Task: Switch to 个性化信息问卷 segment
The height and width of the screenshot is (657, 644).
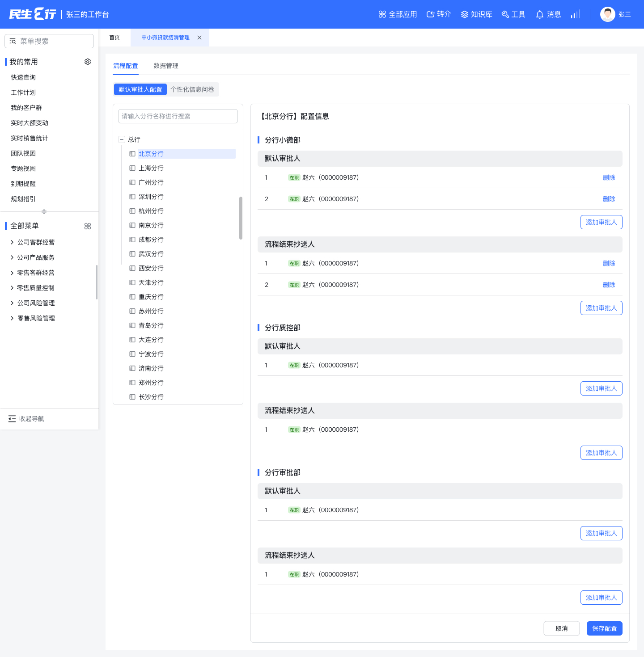Action: coord(192,89)
